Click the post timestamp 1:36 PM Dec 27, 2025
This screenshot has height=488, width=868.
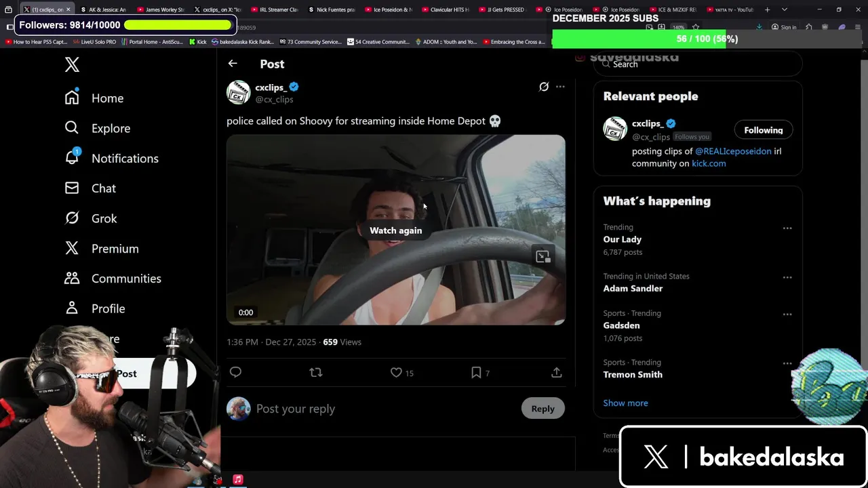(x=271, y=342)
